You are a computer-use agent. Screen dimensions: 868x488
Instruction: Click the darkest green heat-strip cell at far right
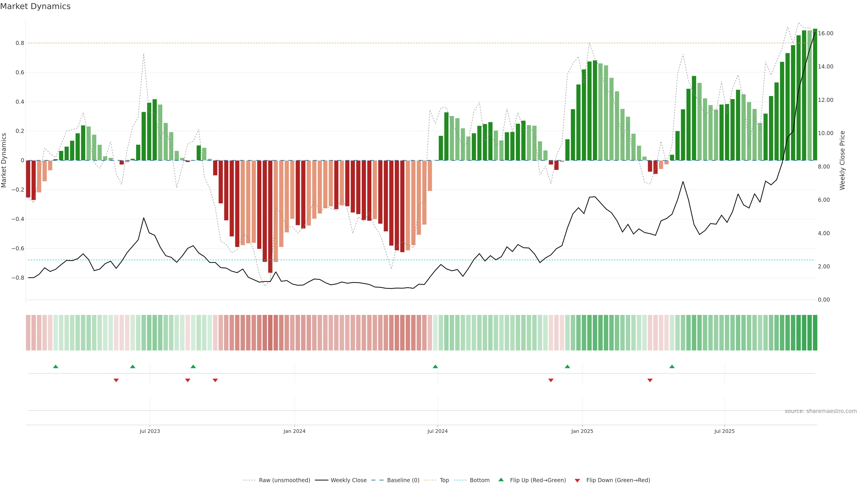[815, 333]
